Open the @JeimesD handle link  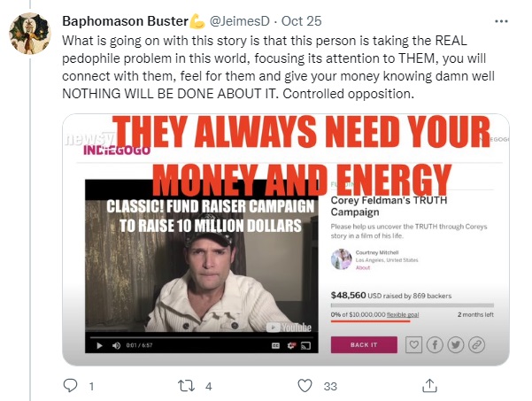[240, 21]
